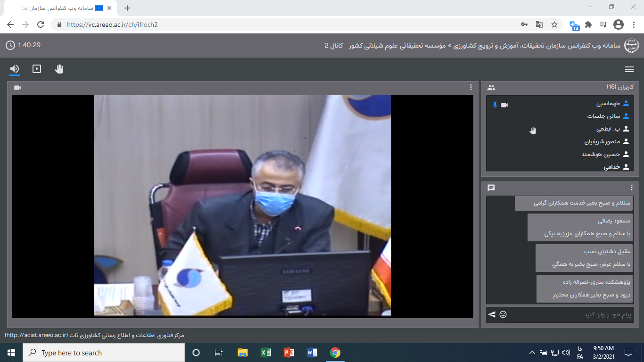Open video panel three-dot options menu
The image size is (644, 362).
[x=471, y=87]
